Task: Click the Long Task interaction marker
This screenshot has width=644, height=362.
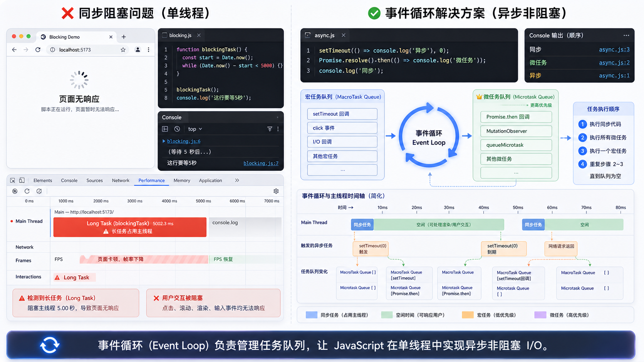Action: [x=75, y=277]
